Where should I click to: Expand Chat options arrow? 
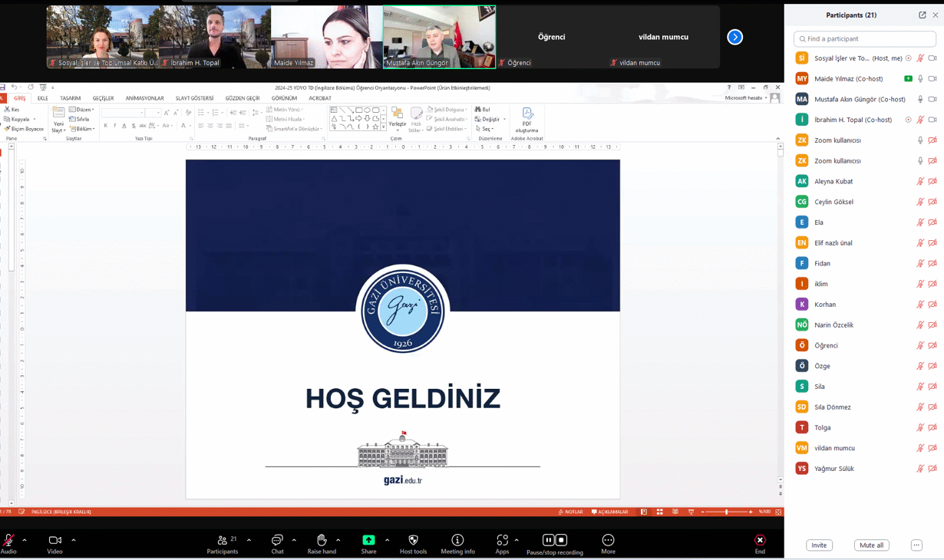(294, 540)
